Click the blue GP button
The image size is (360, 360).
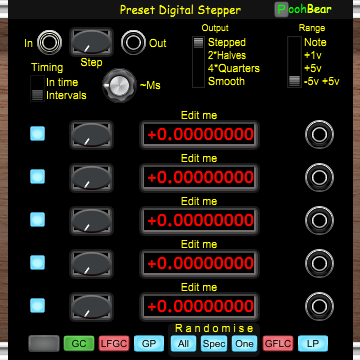(x=149, y=344)
